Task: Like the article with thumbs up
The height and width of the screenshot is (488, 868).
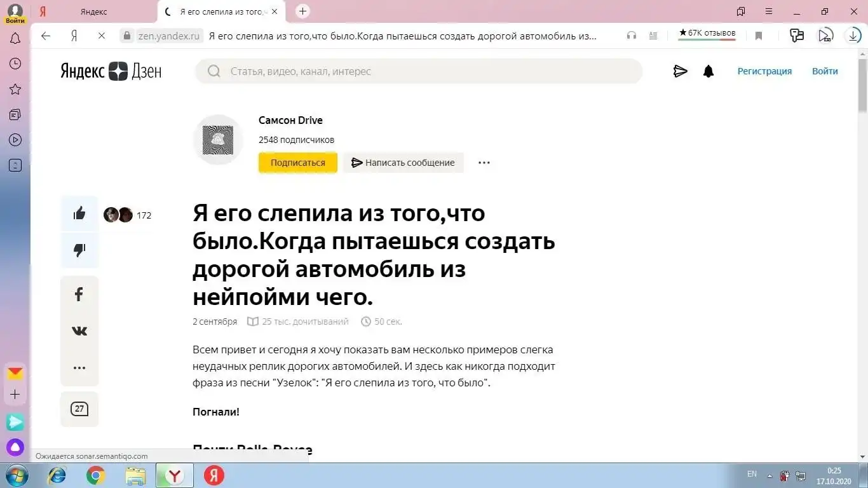Action: 79,214
